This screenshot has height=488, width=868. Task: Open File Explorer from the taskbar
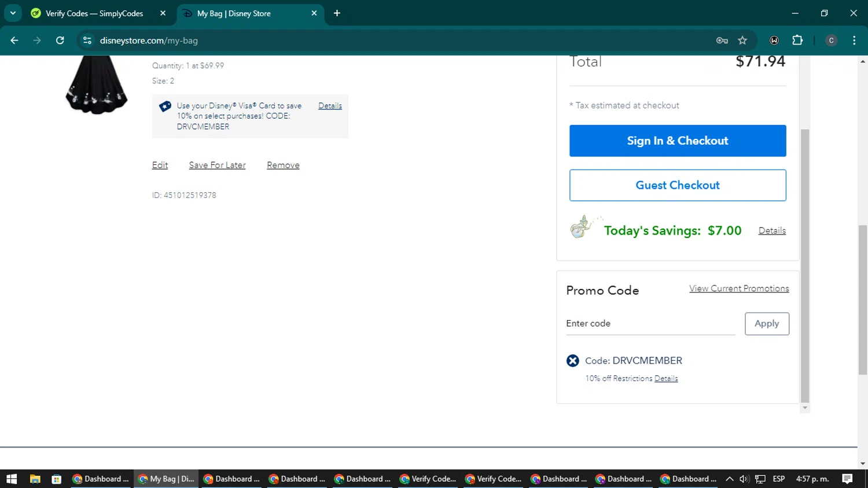[x=35, y=479]
